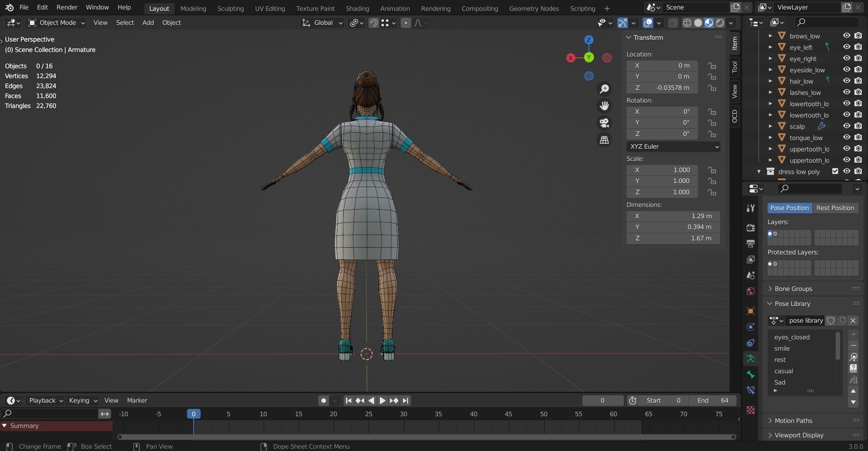
Task: Select Rest Position button
Action: [835, 208]
